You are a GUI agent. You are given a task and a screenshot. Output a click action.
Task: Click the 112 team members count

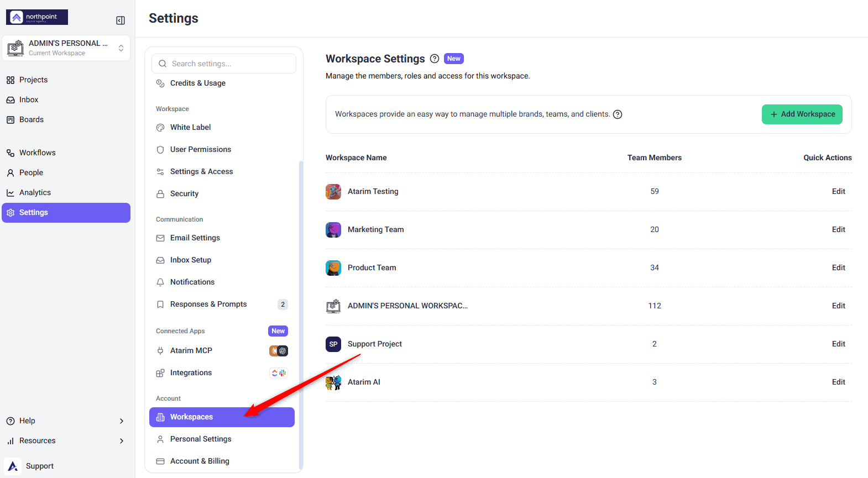point(655,306)
